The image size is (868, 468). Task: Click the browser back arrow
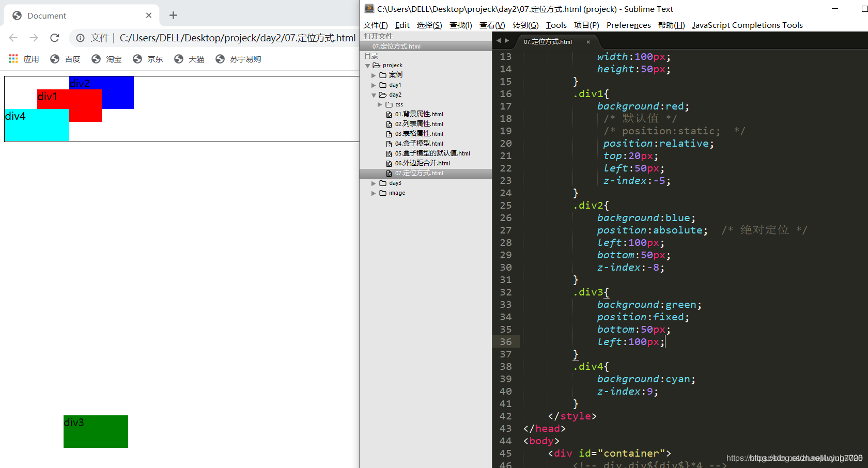tap(13, 38)
